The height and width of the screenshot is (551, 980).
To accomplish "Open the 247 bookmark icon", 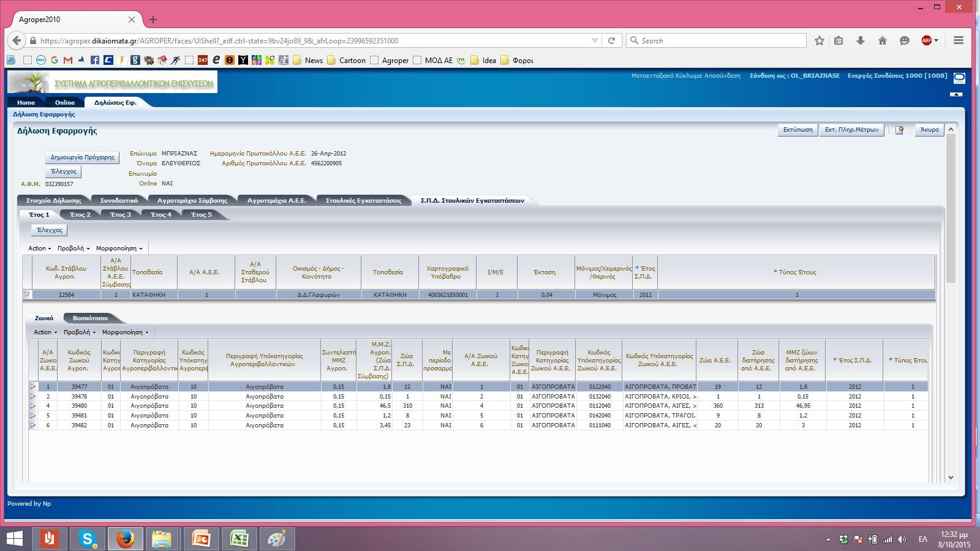I will click(203, 60).
